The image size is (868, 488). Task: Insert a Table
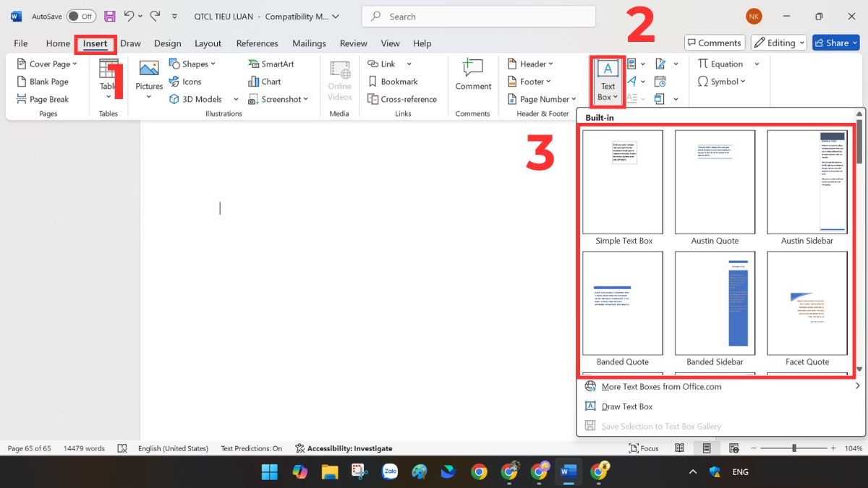coord(109,80)
